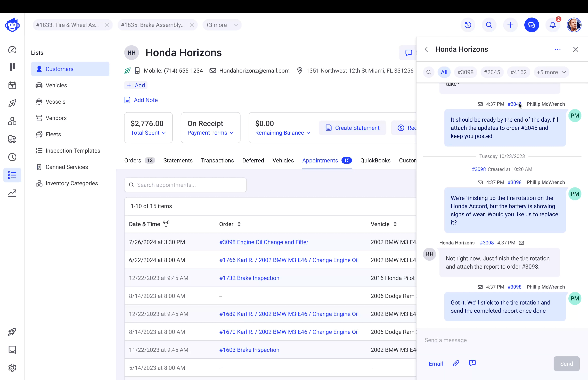Screen dimensions: 588x380
Task: Focus the Search appointments field
Action: [x=185, y=185]
